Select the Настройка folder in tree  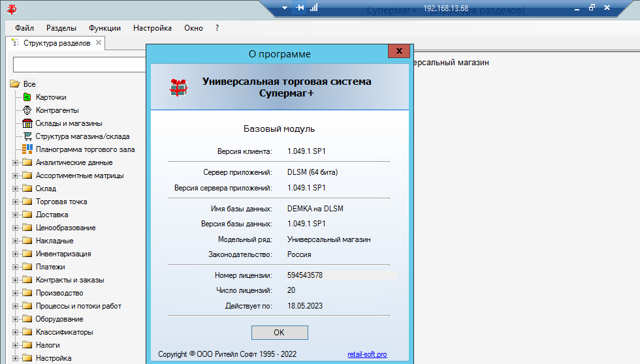coord(54,358)
